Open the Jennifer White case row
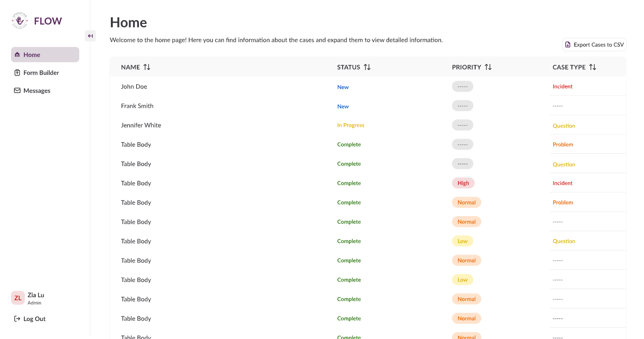This screenshot has width=644, height=339. tap(368, 125)
